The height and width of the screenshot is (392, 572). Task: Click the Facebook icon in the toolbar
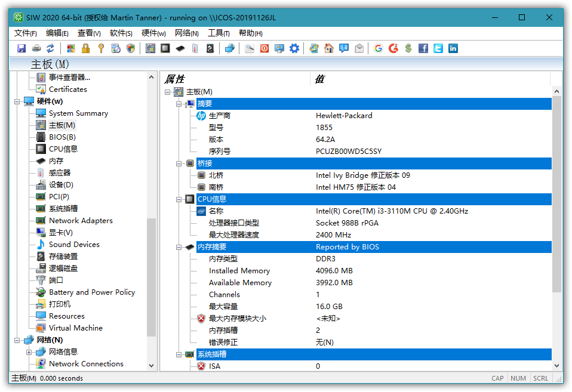tap(423, 48)
